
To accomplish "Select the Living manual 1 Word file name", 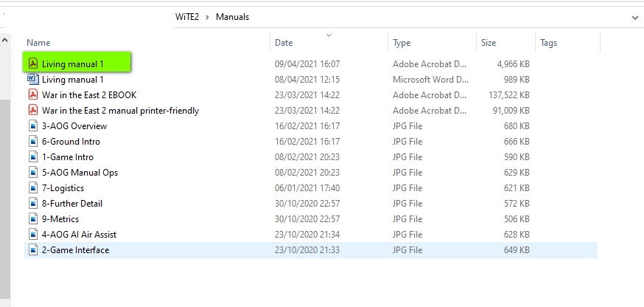I will coord(73,80).
